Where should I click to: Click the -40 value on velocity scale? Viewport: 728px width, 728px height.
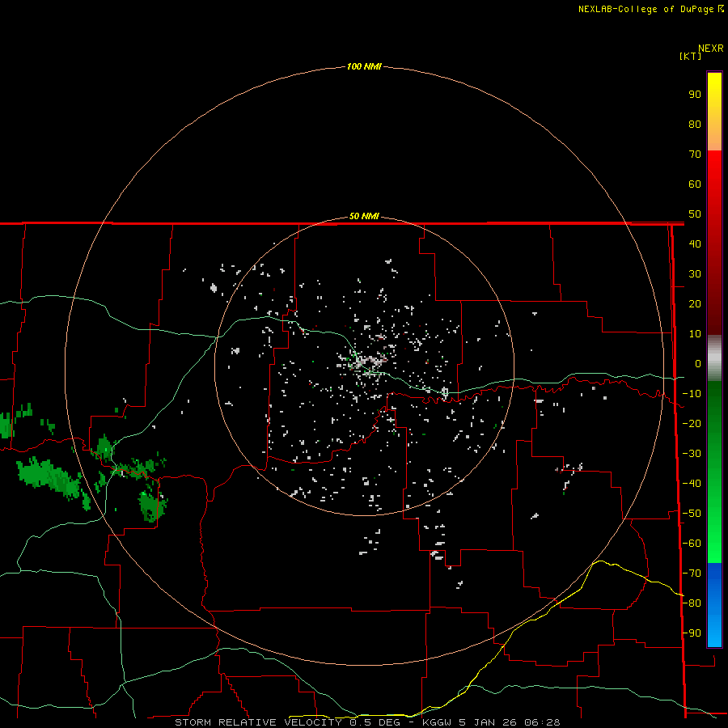pyautogui.click(x=692, y=484)
